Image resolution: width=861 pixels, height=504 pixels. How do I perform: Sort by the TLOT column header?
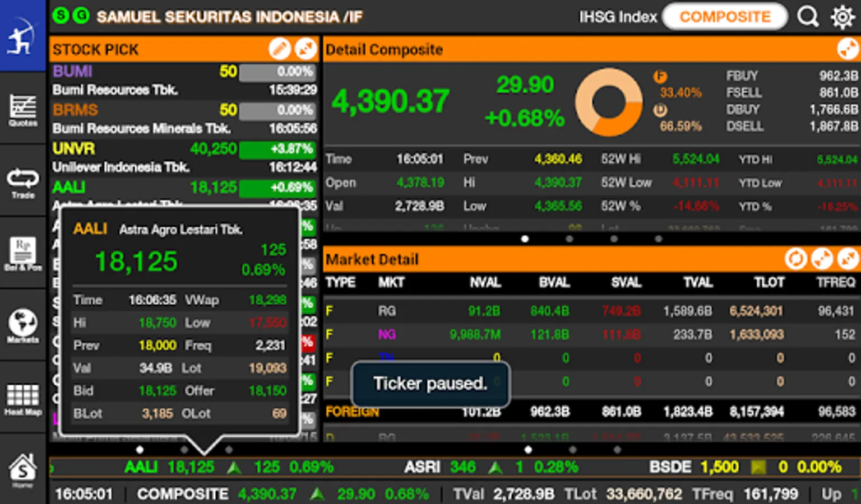tap(769, 283)
